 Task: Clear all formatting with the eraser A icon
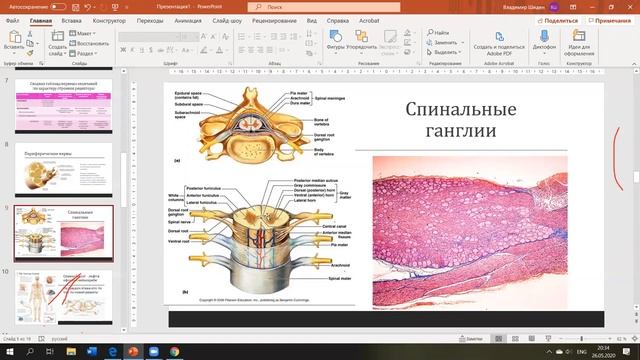tap(225, 37)
